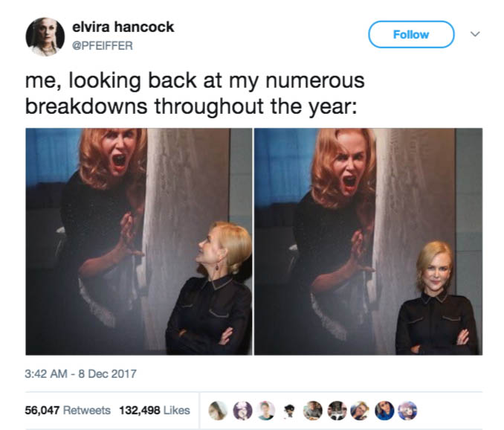Open the 3:42 AM - 8 Dec 2017 timestamp
Image resolution: width=504 pixels, height=430 pixels.
tap(81, 373)
